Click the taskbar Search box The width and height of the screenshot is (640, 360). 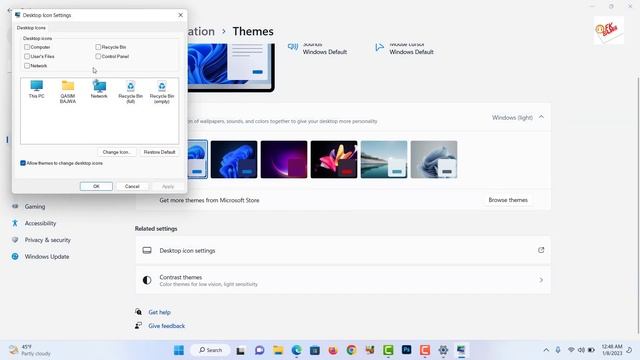(x=211, y=350)
